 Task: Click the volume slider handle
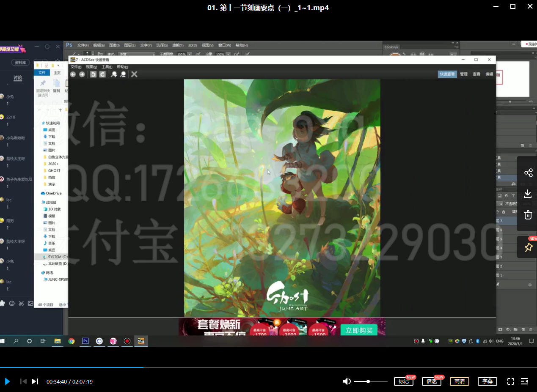click(x=368, y=381)
